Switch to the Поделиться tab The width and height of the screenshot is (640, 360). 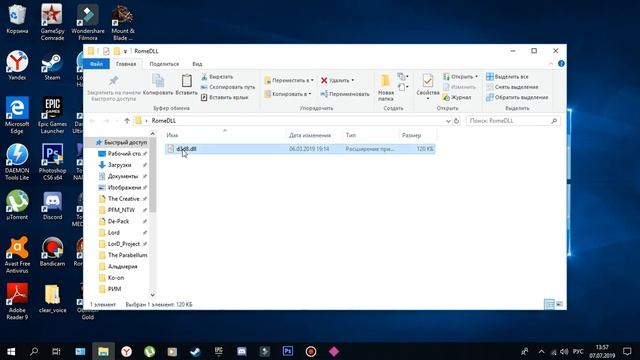click(164, 64)
